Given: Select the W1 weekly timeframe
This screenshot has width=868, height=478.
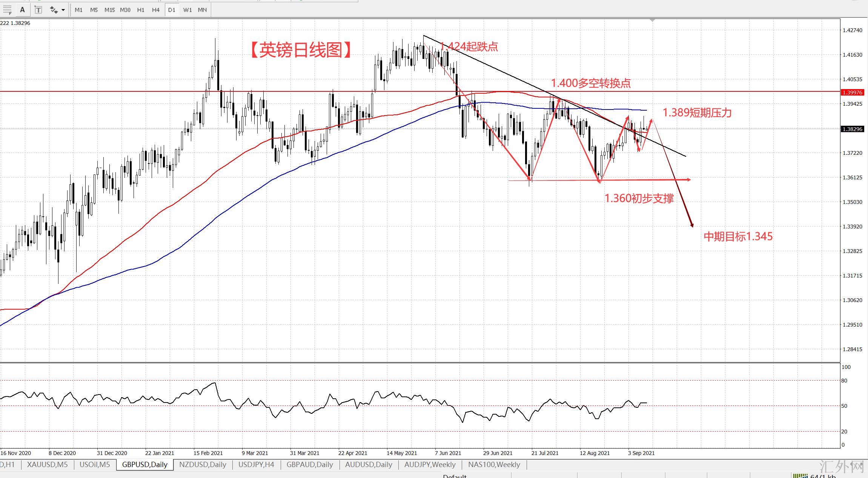Looking at the screenshot, I should [x=187, y=10].
